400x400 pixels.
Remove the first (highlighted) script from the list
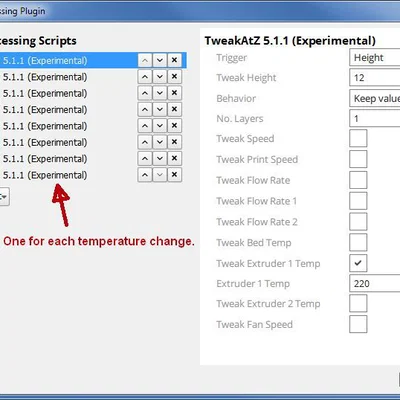click(174, 60)
